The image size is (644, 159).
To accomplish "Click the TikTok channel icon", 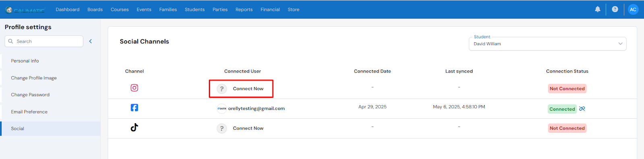I will coord(134,128).
